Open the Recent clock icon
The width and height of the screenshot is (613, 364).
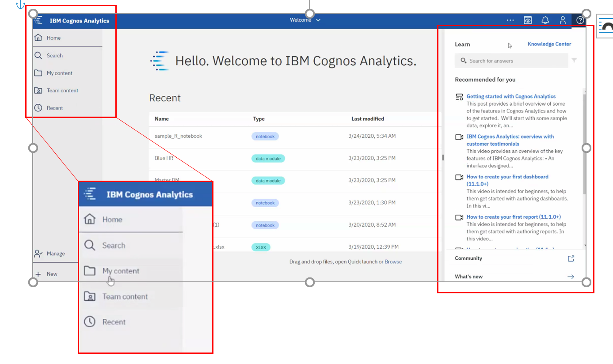point(38,108)
